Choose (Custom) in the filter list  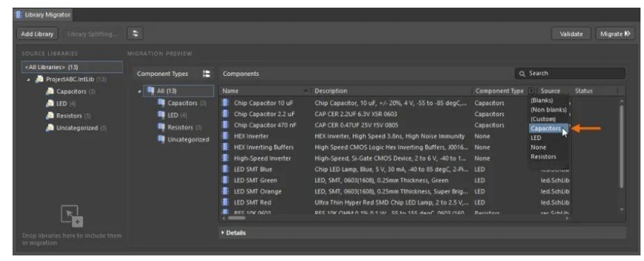click(x=543, y=119)
